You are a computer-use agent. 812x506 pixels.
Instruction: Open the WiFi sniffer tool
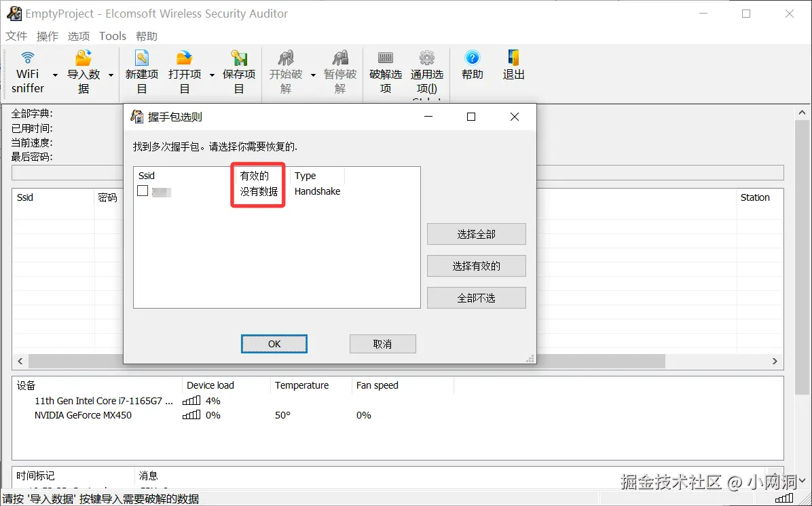click(x=27, y=72)
